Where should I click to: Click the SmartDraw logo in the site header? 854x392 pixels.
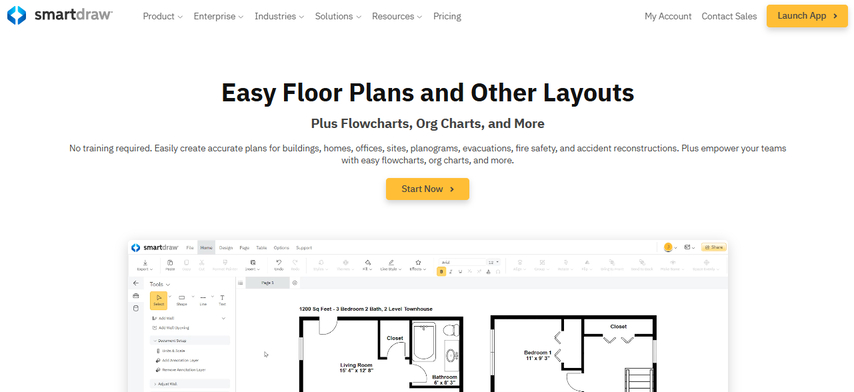59,15
